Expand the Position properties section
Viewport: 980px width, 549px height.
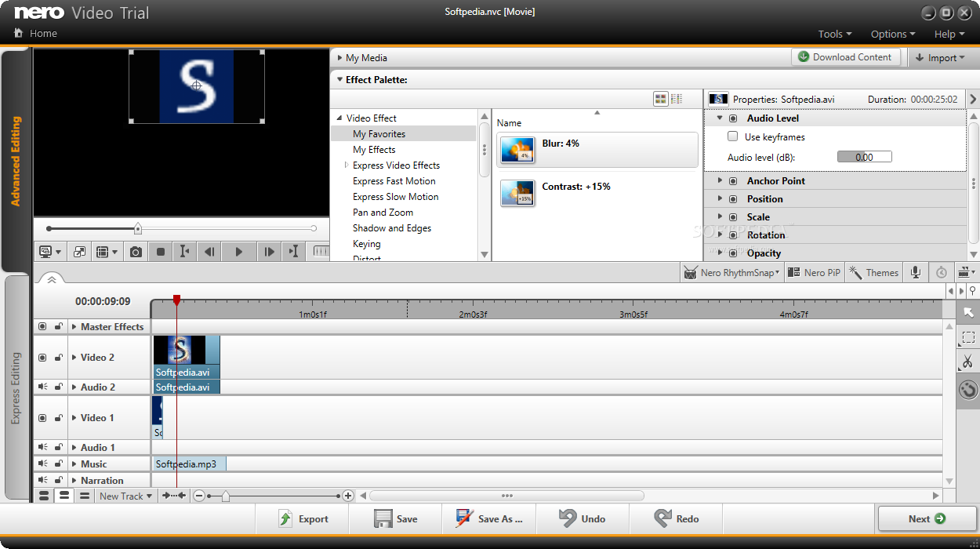coord(720,198)
